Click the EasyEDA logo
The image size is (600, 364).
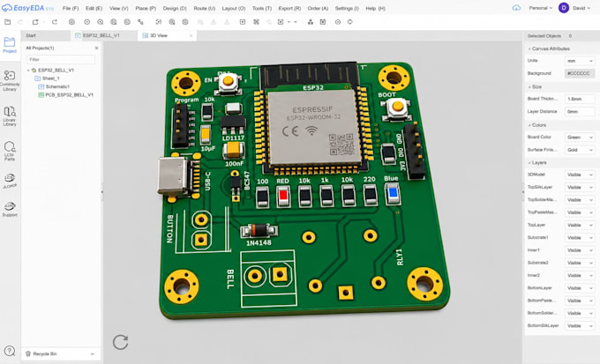[x=27, y=8]
